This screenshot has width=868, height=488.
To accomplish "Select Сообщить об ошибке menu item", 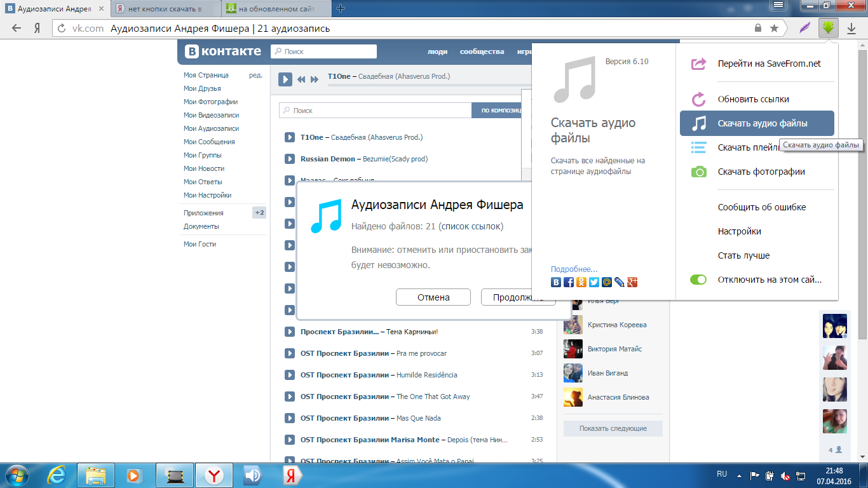I will coord(762,207).
